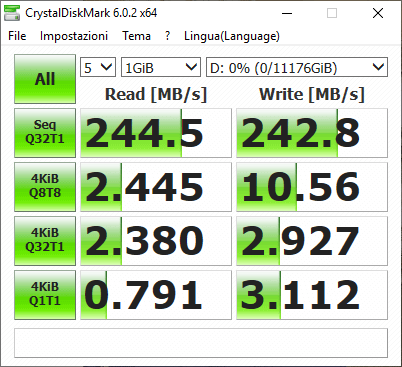Click the CrystalDiskMark app icon in title bar
402x367 pixels.
coord(12,13)
